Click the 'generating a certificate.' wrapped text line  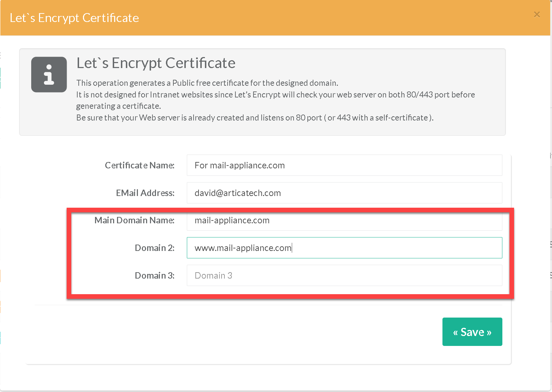pyautogui.click(x=118, y=106)
